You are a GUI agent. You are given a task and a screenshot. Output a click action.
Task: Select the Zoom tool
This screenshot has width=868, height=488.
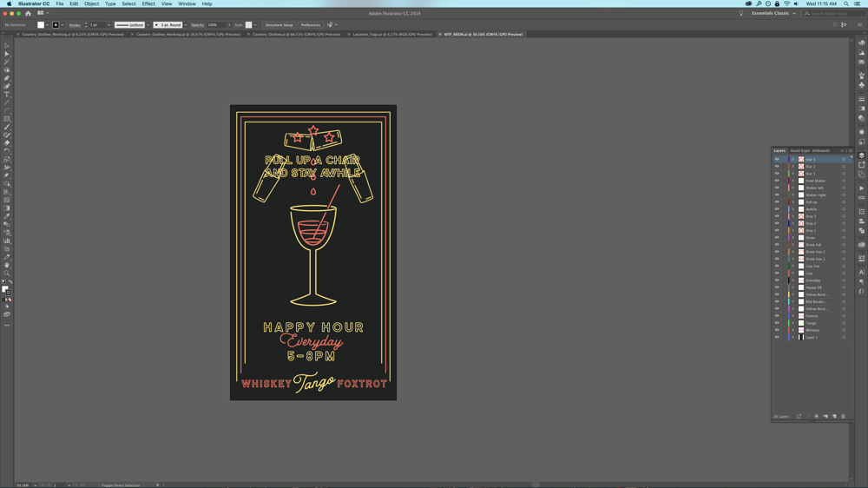pos(7,273)
